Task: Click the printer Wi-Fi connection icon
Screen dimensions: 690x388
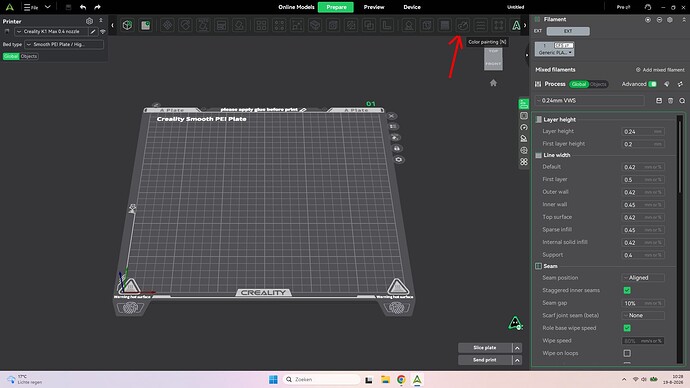Action: [103, 32]
